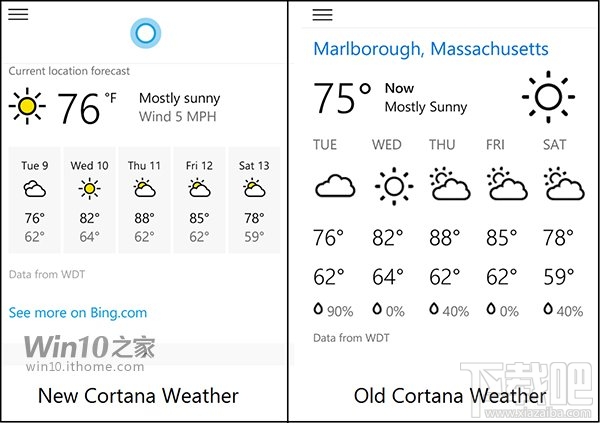
Task: Select the Tue 9 forecast card
Action: [35, 200]
